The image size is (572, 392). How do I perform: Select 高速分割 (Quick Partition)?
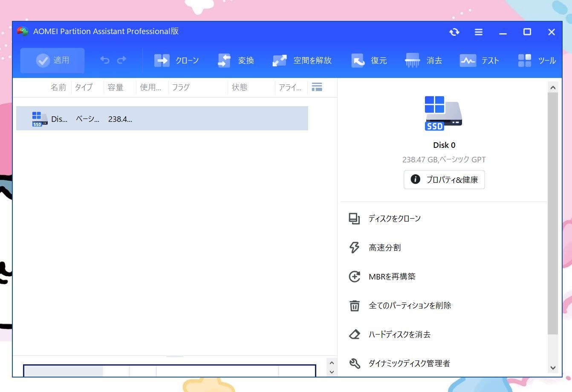point(384,248)
